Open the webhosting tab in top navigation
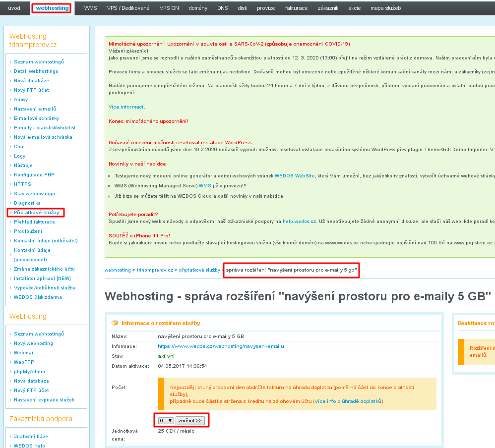The width and height of the screenshot is (495, 448). coord(52,8)
